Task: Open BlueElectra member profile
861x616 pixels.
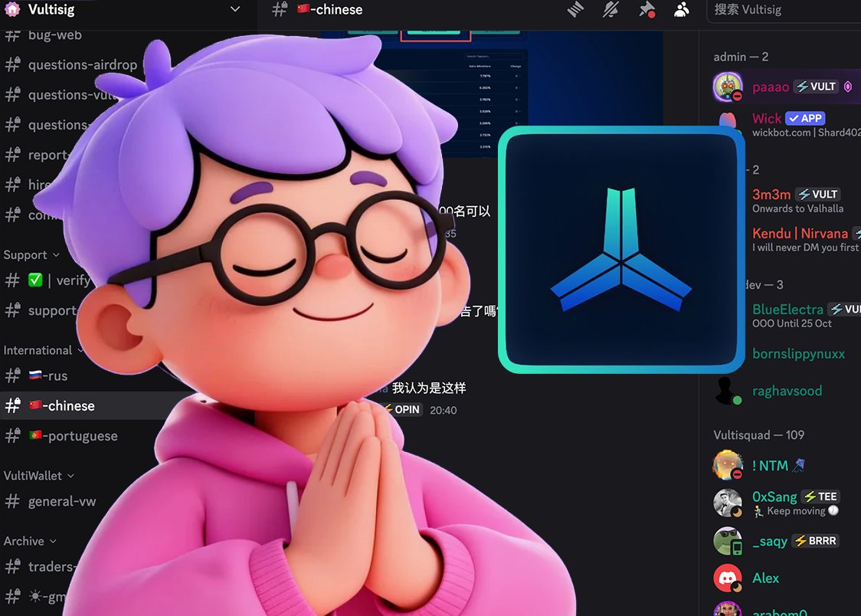Action: point(787,310)
